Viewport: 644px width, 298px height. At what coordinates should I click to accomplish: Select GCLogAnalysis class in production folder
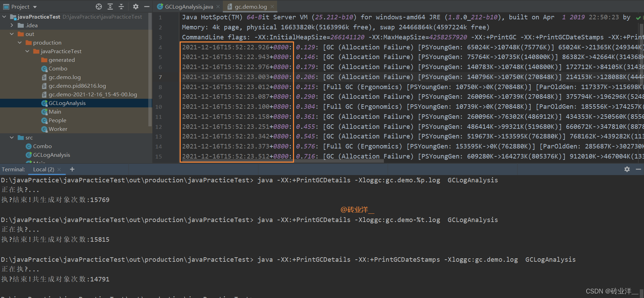coord(67,103)
